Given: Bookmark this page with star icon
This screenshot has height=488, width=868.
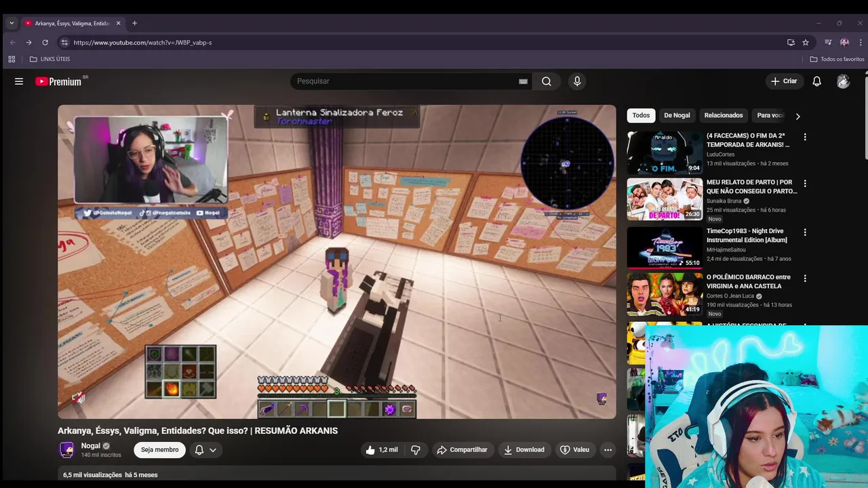Looking at the screenshot, I should pyautogui.click(x=806, y=42).
